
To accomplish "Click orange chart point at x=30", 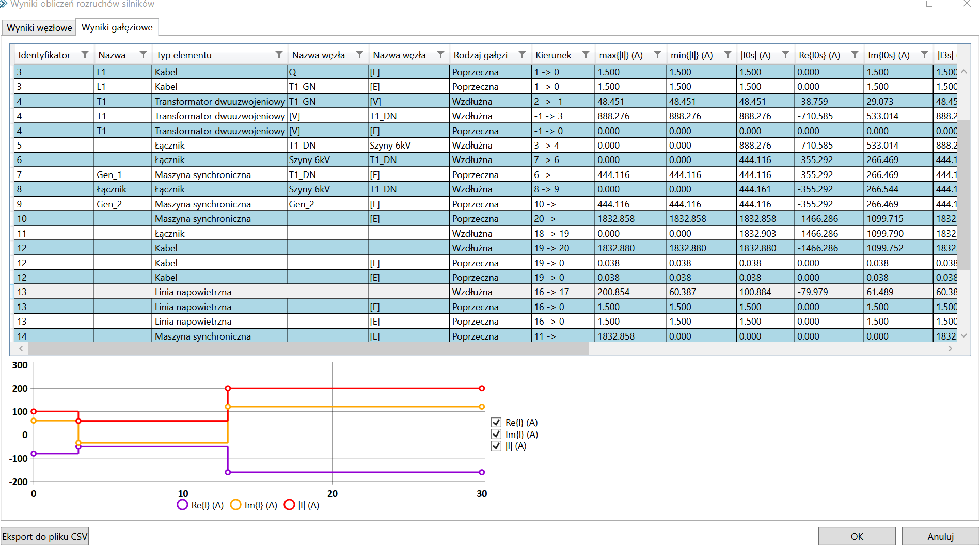I will (482, 407).
